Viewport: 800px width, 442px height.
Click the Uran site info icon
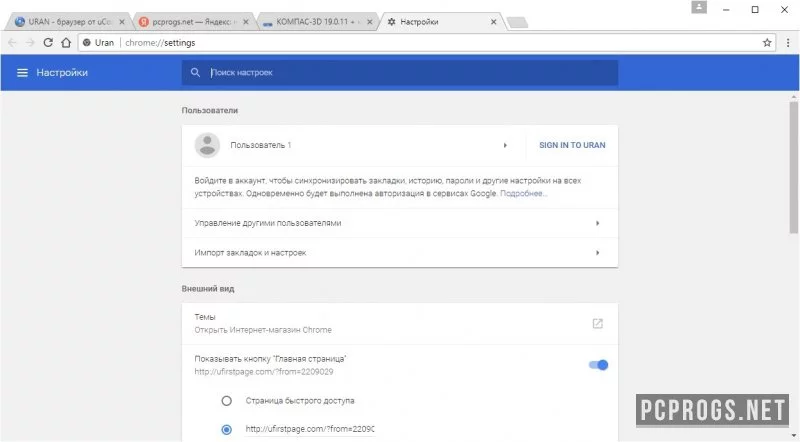coord(87,43)
